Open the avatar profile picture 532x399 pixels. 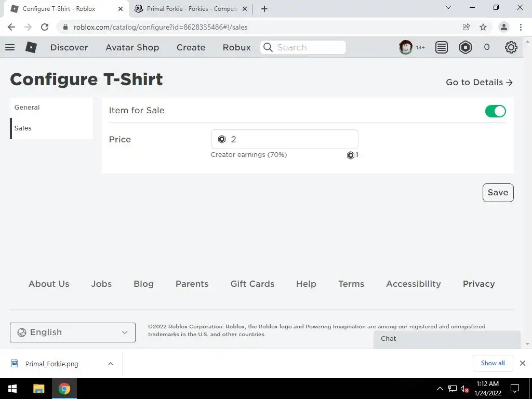(405, 47)
